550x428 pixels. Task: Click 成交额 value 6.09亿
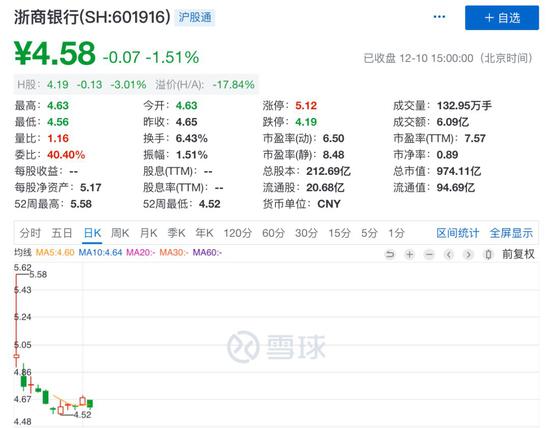pyautogui.click(x=452, y=122)
